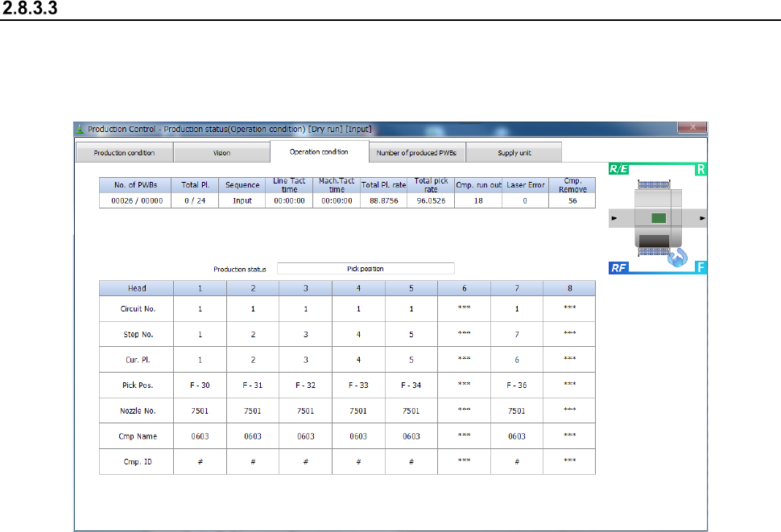Click the Cmp. run out value 18
This screenshot has height=532, width=781.
[478, 200]
